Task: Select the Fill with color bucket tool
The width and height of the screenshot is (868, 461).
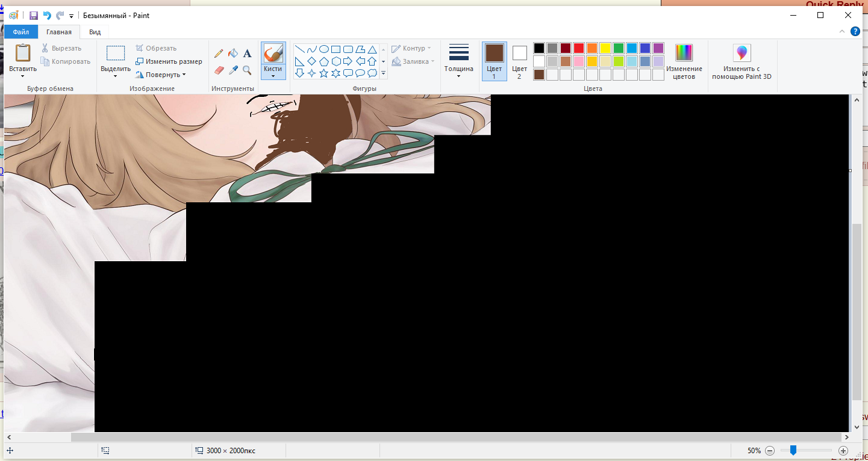Action: [233, 54]
